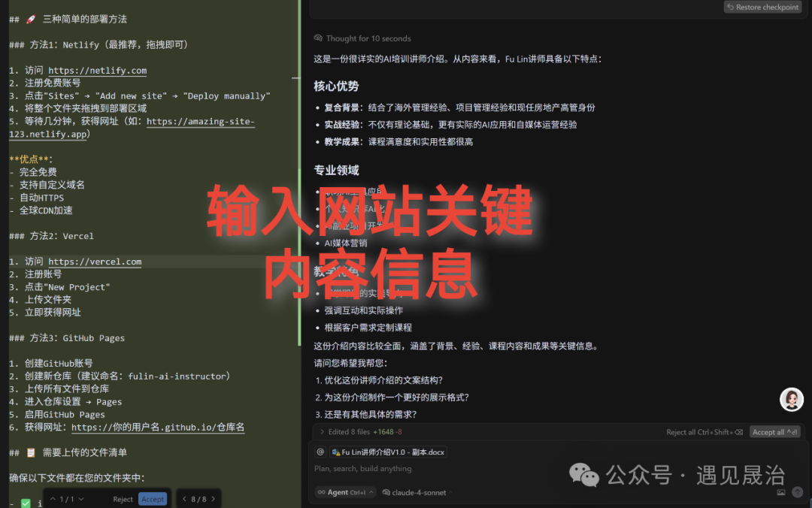
Task: Click the '核心优势' heading in chat
Action: [336, 86]
